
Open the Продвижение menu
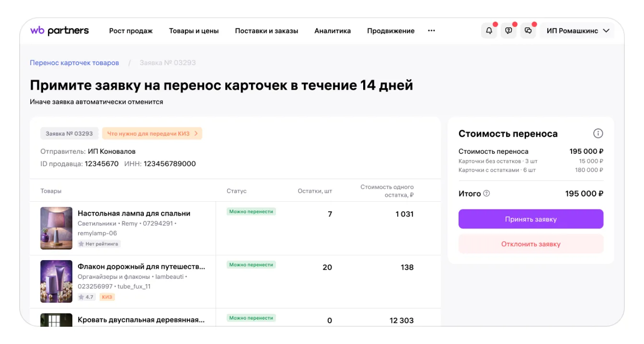click(x=391, y=31)
